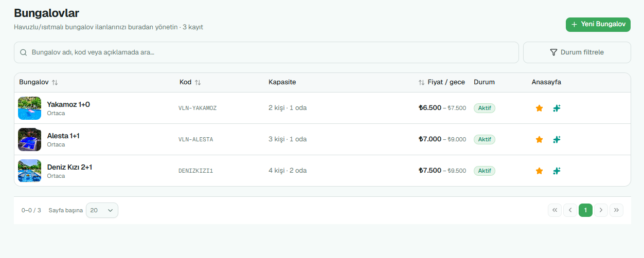Click the sparkle icon in Deniz Kızı row

click(557, 171)
